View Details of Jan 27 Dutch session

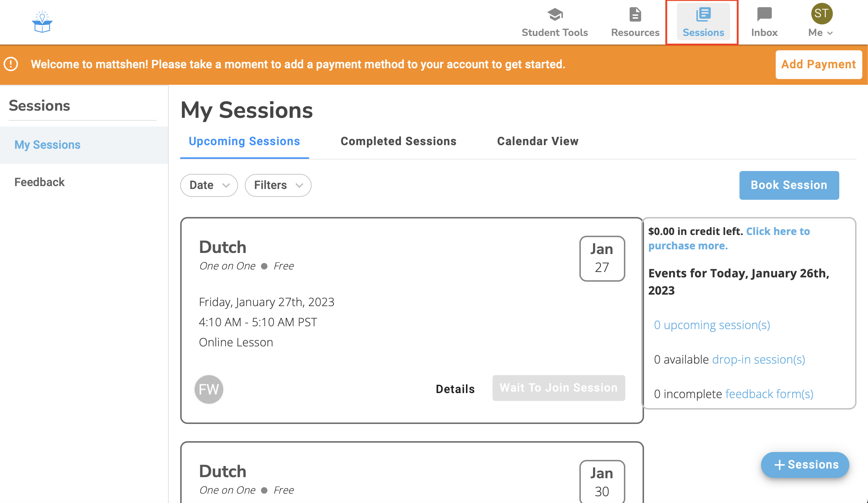tap(455, 389)
